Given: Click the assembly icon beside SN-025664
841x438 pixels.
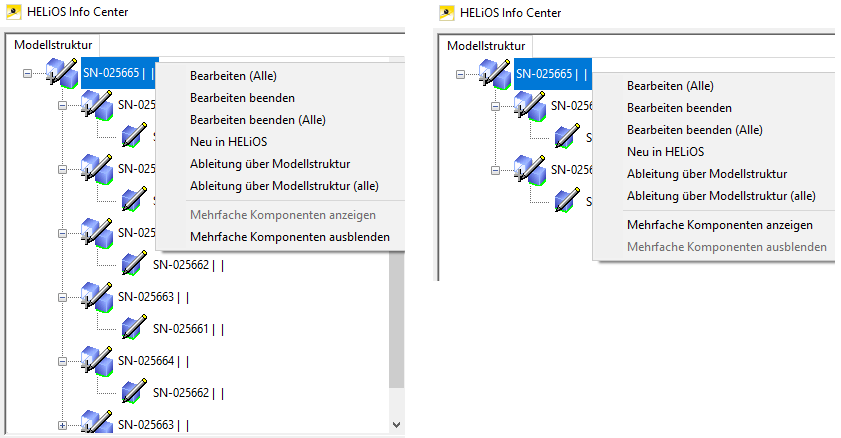Looking at the screenshot, I should [x=97, y=361].
